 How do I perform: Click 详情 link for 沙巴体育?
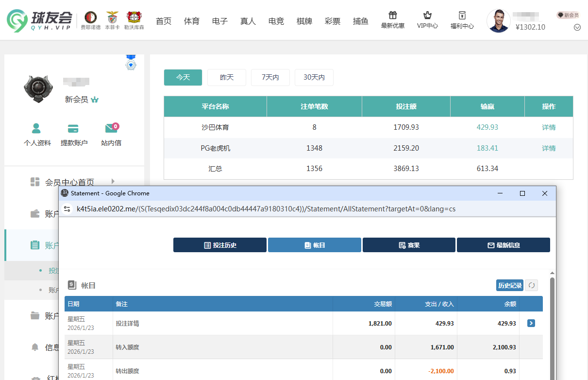549,127
